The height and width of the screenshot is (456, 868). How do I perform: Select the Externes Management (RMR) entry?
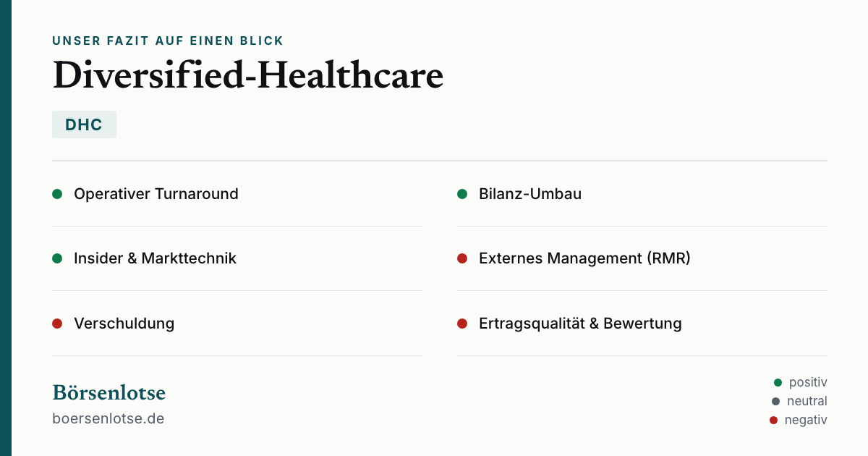(642, 258)
